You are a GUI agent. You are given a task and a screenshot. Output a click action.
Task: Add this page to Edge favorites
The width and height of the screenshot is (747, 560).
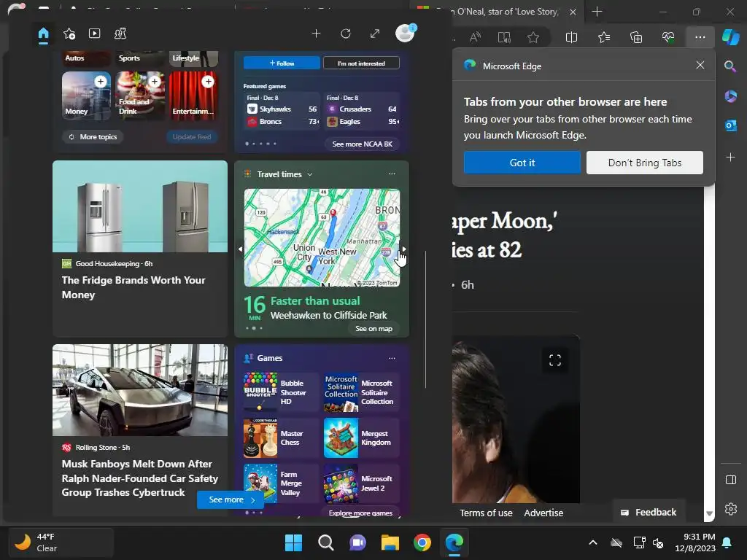coord(533,37)
